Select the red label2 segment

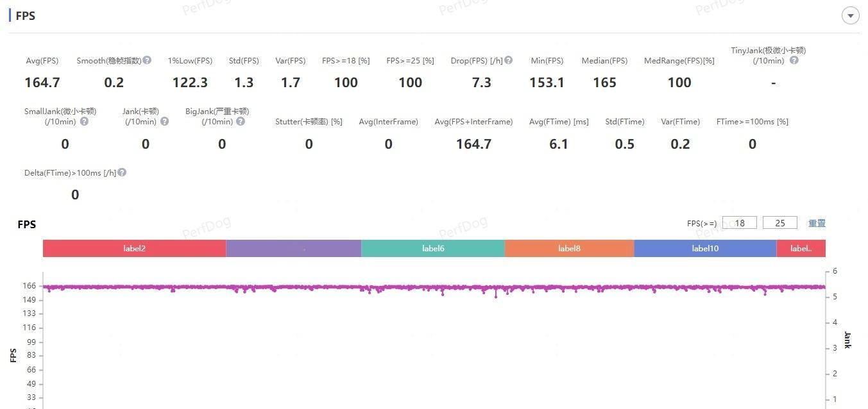click(x=135, y=248)
